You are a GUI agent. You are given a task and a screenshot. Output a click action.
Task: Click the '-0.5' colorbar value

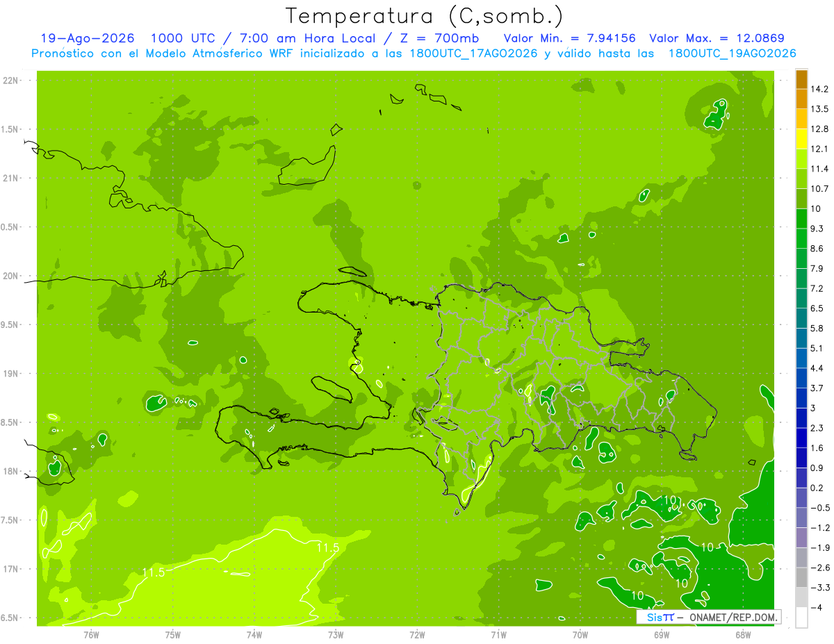[x=820, y=508]
